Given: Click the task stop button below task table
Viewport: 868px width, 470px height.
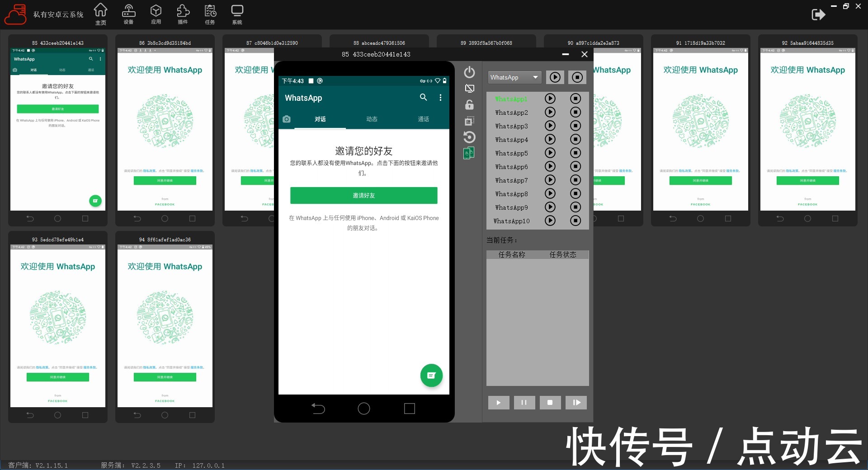Looking at the screenshot, I should 550,402.
